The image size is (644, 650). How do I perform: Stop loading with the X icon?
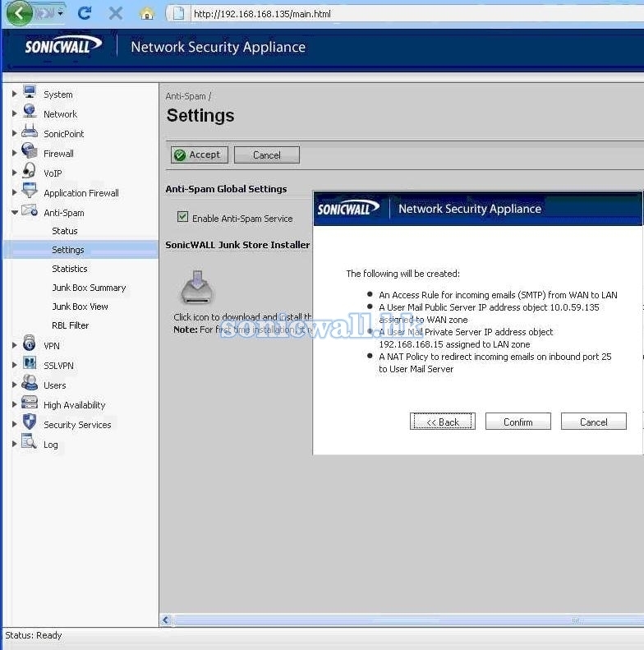point(116,13)
